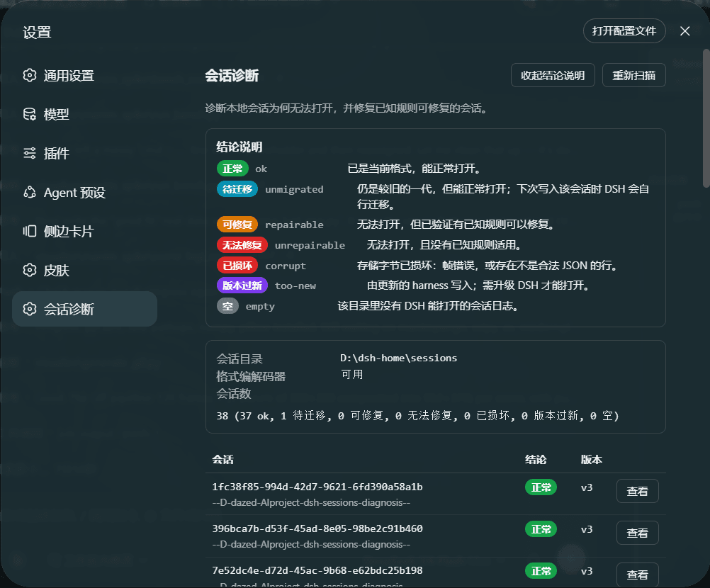Click the 版本 column header
710x588 pixels.
click(x=592, y=460)
